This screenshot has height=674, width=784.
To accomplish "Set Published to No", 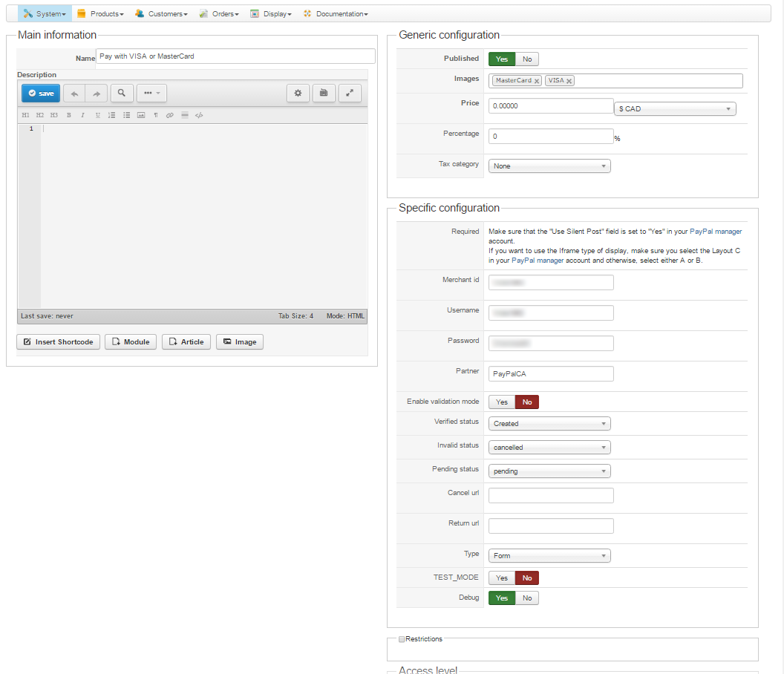I will (x=527, y=59).
